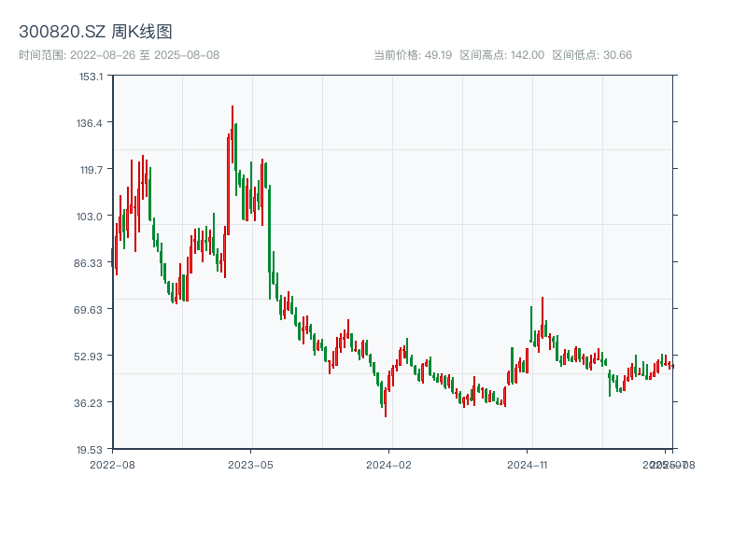Click y-axis label 86.33
The height and width of the screenshot is (560, 747).
[88, 263]
